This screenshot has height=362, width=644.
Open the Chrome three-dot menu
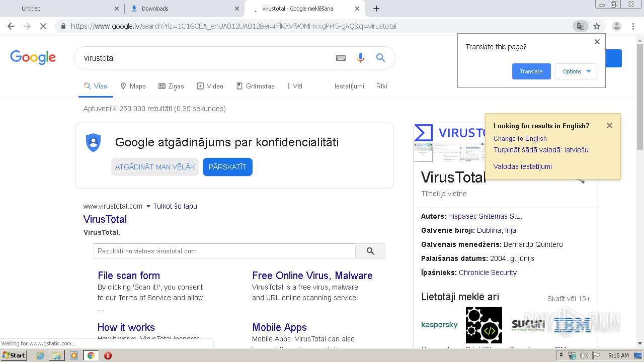[x=633, y=26]
